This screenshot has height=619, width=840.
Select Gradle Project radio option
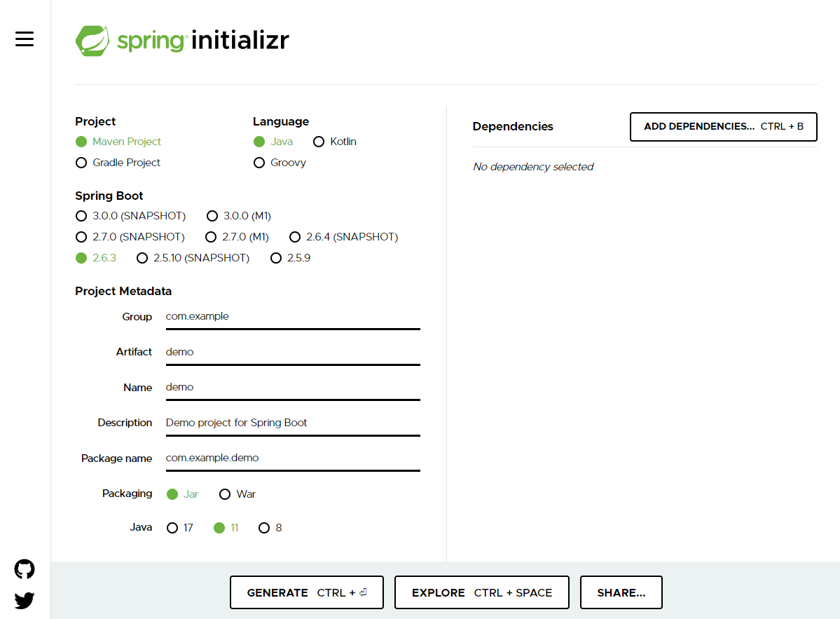pyautogui.click(x=118, y=163)
